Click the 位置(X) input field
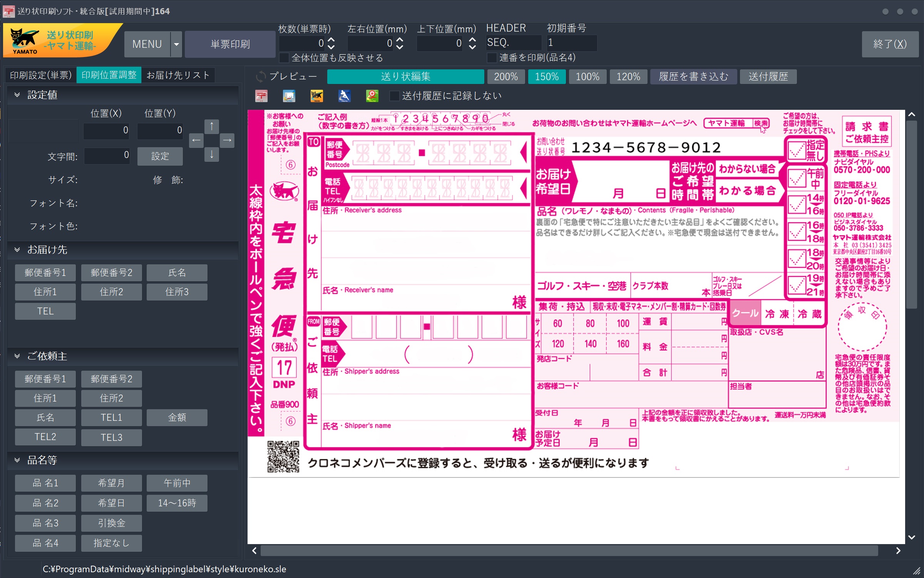924x578 pixels. 107,131
